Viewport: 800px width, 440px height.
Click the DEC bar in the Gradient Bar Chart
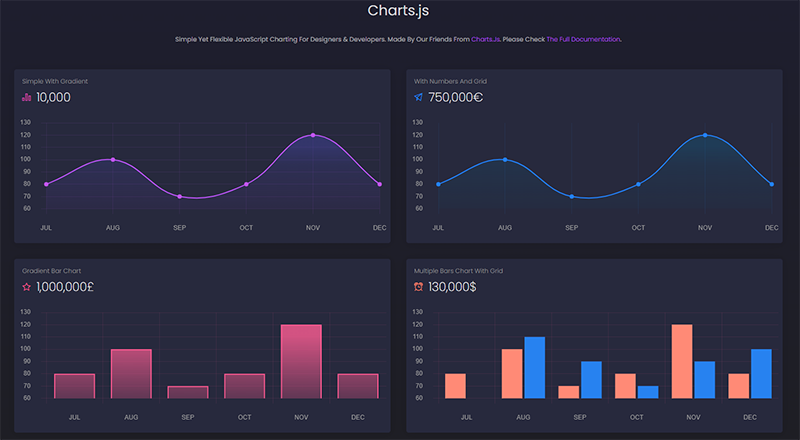[x=358, y=386]
